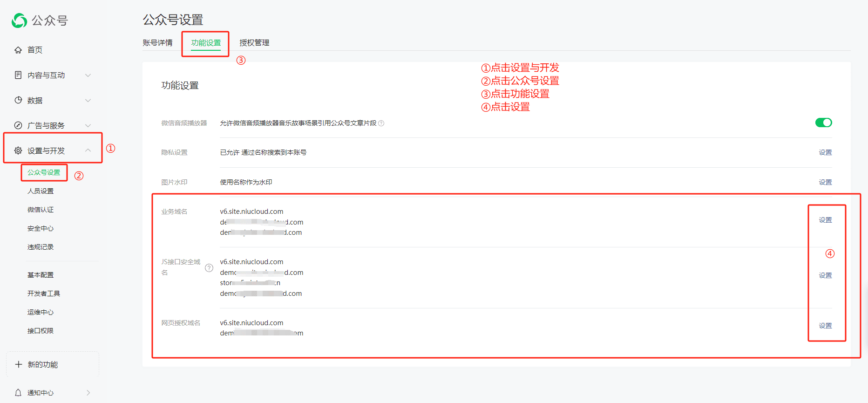Open 基本配置 in the sidebar
868x403 pixels.
click(41, 275)
